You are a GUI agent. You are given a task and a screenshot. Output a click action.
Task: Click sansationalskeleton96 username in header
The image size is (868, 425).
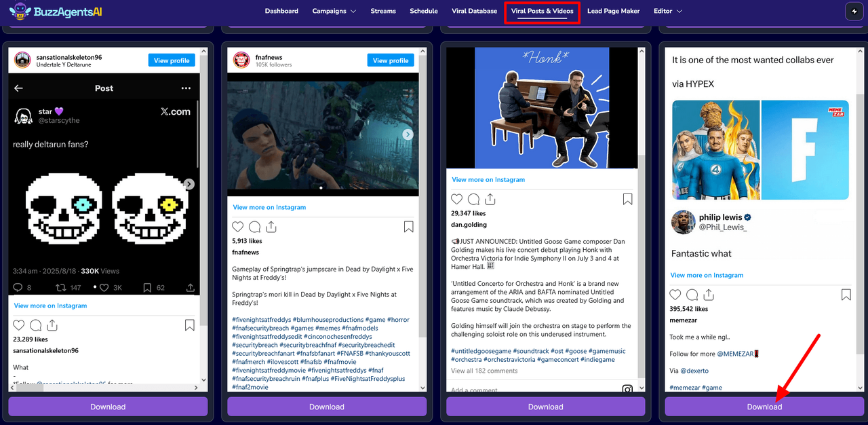(68, 57)
